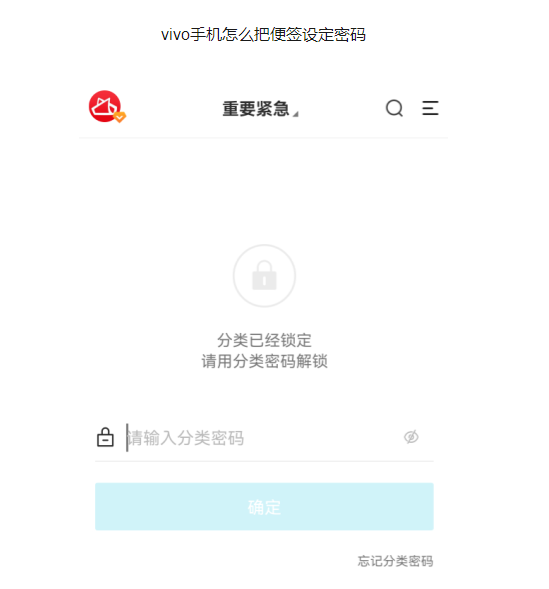This screenshot has height=589, width=549.
Task: Focus the 请输入分类密码 input field
Action: [x=263, y=438]
